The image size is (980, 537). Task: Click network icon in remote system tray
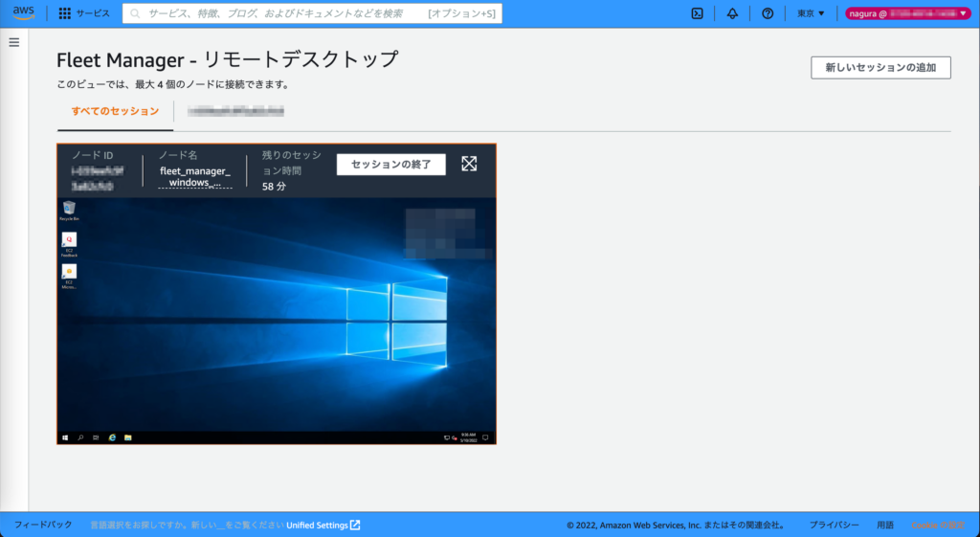(x=447, y=438)
